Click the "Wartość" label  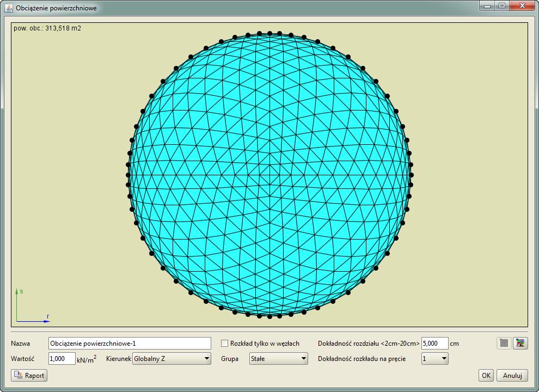coord(23,359)
